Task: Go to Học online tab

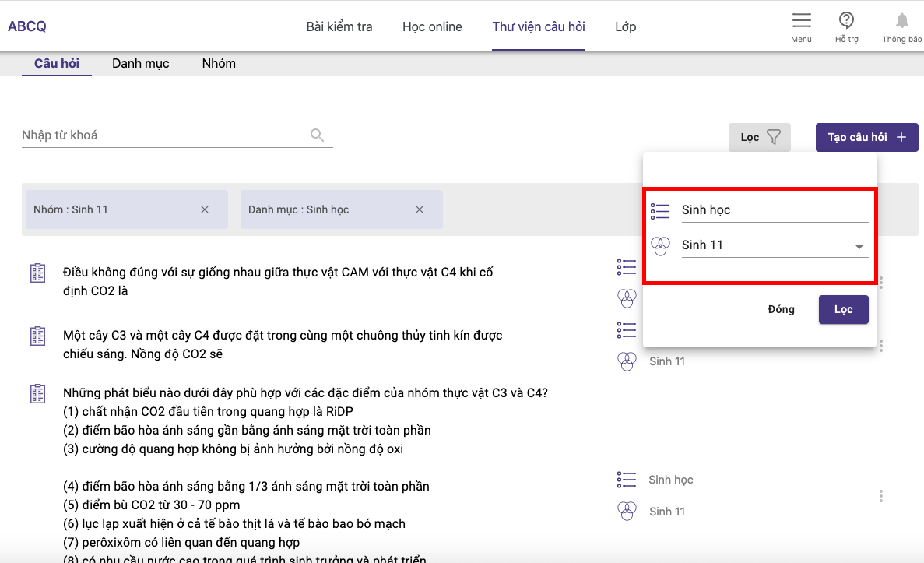Action: tap(432, 26)
